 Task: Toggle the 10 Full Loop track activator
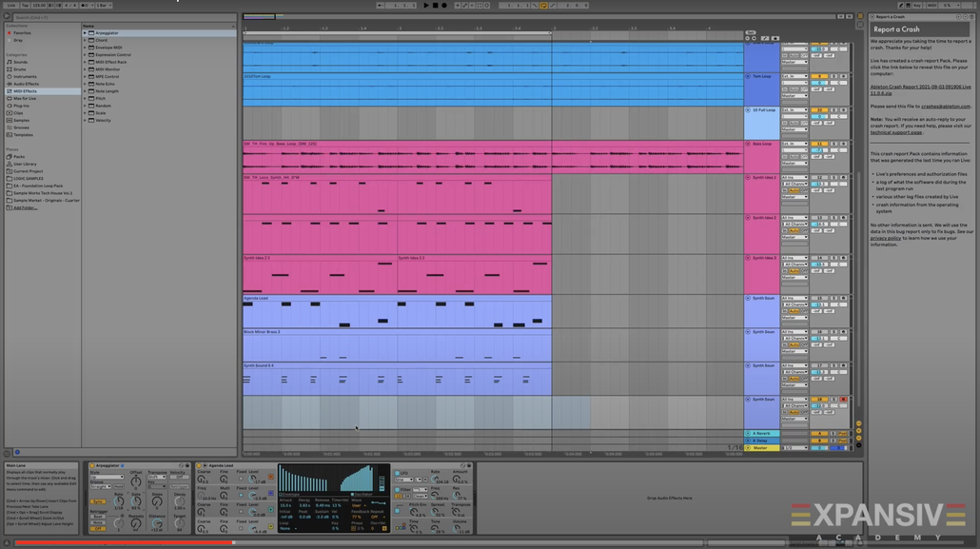tap(819, 110)
